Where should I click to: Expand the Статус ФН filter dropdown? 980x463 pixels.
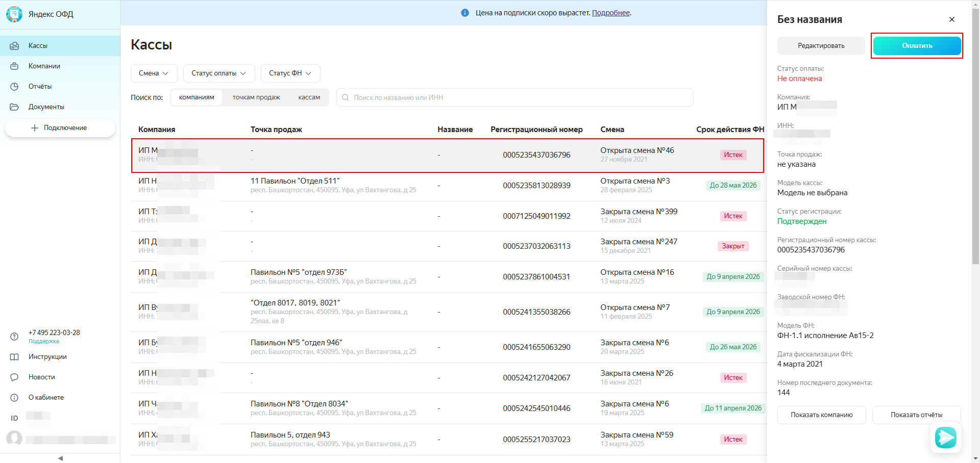(290, 73)
